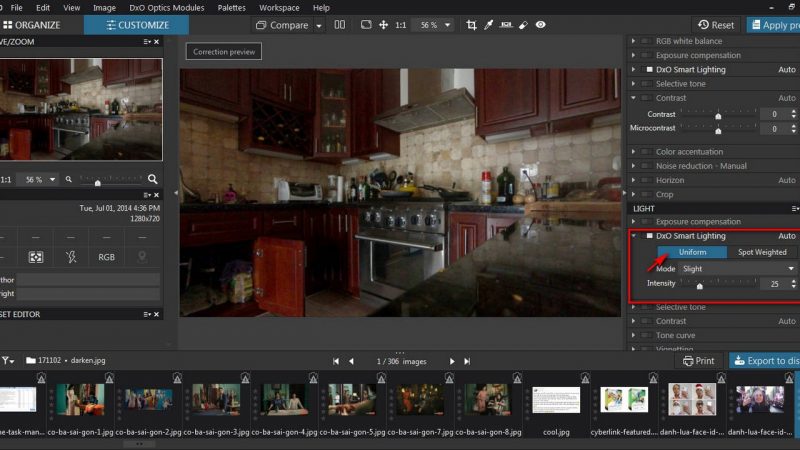Click the Author input field

point(88,280)
